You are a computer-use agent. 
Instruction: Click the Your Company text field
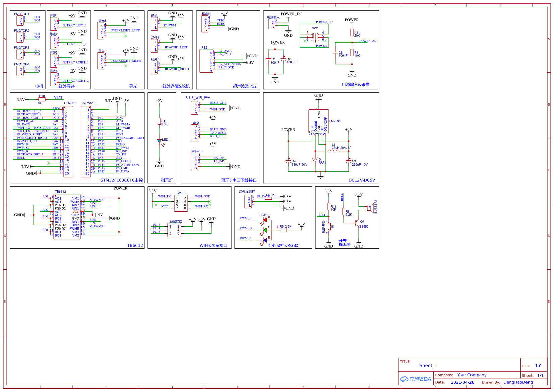coord(472,375)
